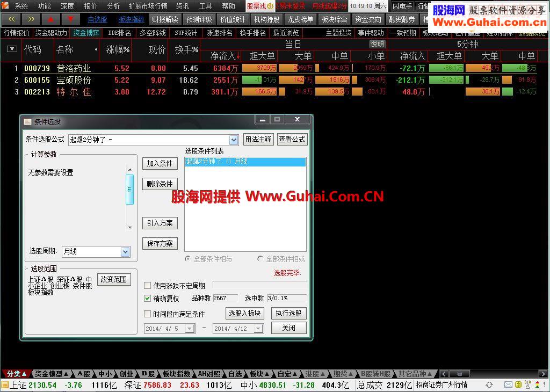The width and height of the screenshot is (550, 392).
Task: Click the yellow info icon in the status bar
Action: pos(518,385)
